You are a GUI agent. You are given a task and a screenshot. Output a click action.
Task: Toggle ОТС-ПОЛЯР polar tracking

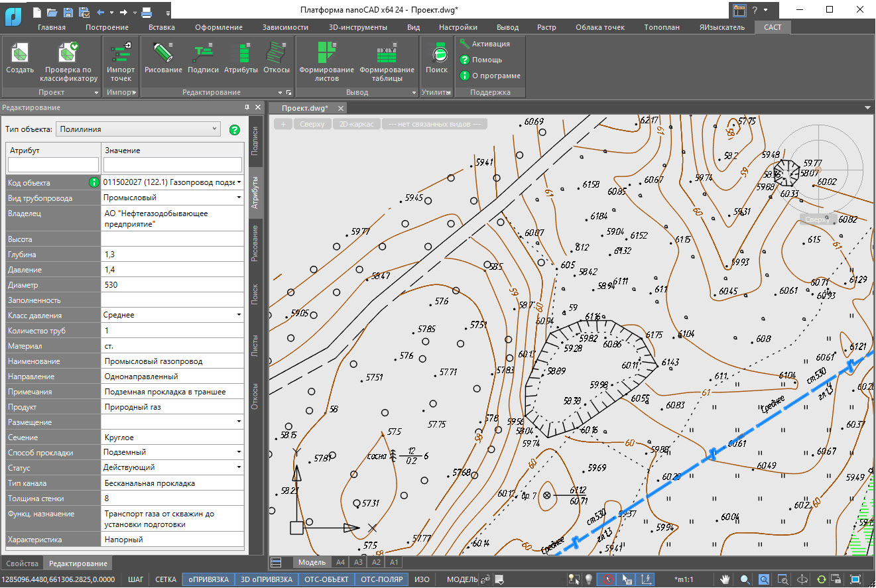(x=381, y=579)
